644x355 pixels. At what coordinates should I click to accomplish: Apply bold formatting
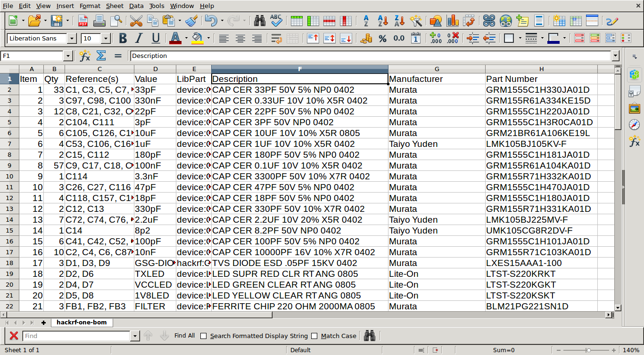coord(123,39)
